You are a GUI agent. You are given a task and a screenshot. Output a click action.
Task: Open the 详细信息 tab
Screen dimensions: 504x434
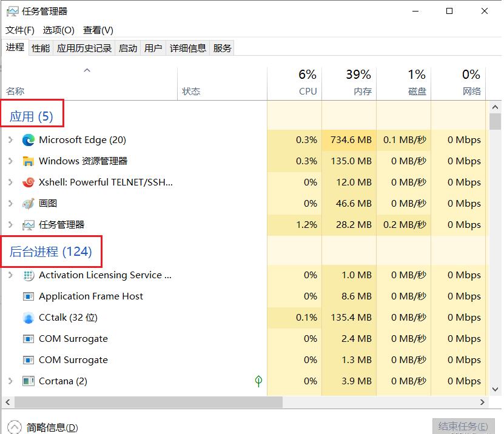point(188,48)
